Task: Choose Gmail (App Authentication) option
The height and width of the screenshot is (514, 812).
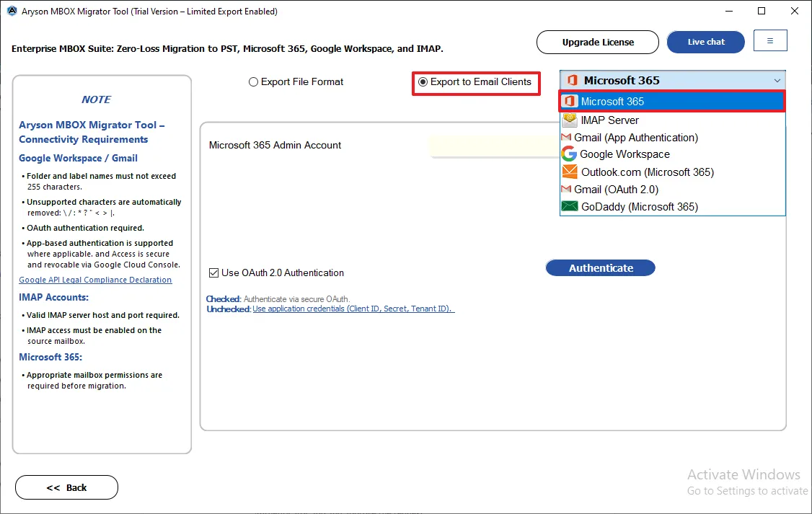Action: click(672, 137)
